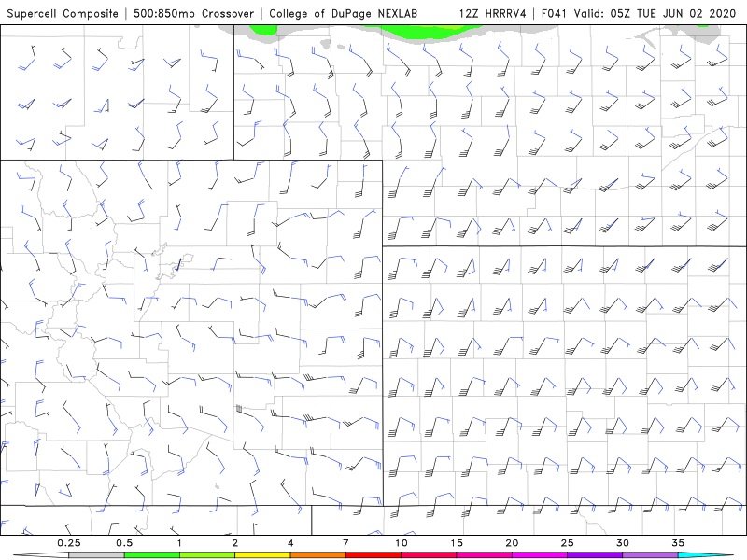Click the 'F041' forecast hour label
Image resolution: width=747 pixels, height=560 pixels.
(554, 13)
